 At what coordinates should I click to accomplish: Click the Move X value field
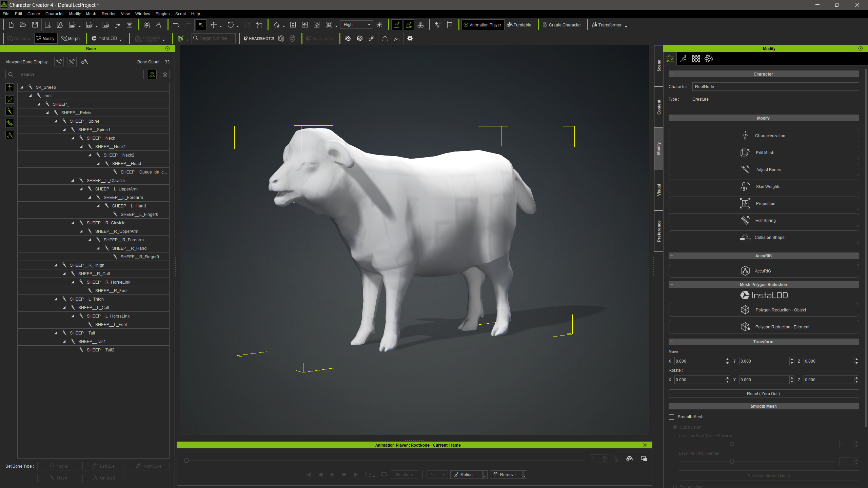pyautogui.click(x=700, y=361)
